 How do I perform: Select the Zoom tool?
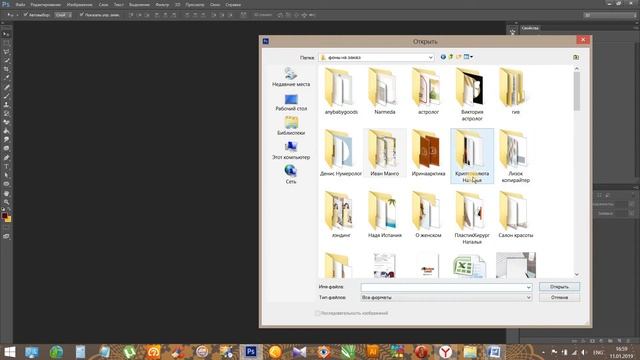click(x=6, y=202)
